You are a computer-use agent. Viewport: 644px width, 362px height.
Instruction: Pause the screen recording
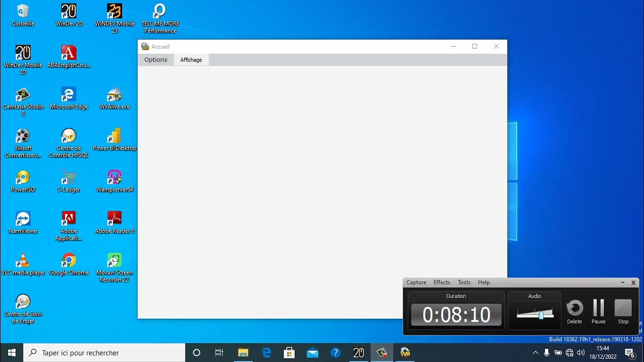click(x=598, y=312)
